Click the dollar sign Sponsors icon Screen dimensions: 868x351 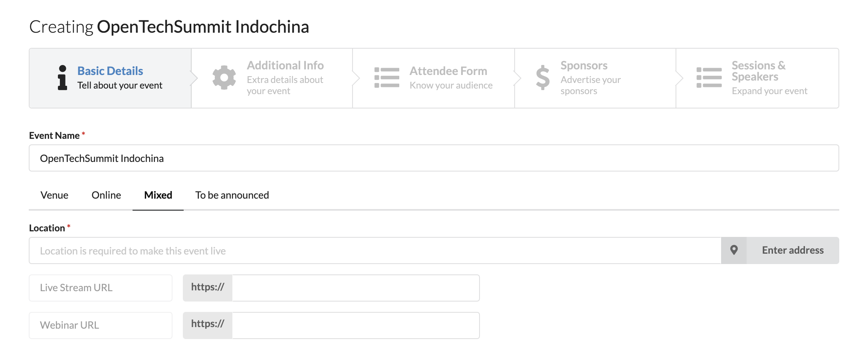point(543,77)
